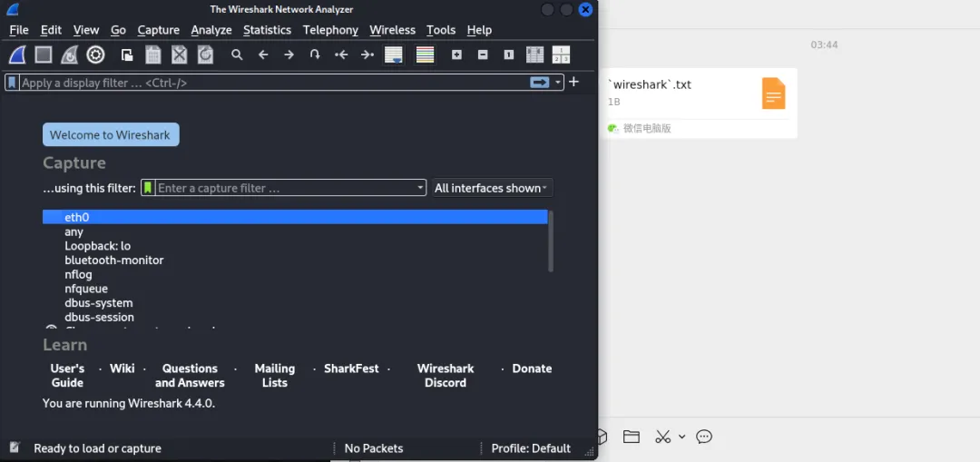Add a display filter button with plus
The height and width of the screenshot is (462, 980).
pyautogui.click(x=573, y=82)
